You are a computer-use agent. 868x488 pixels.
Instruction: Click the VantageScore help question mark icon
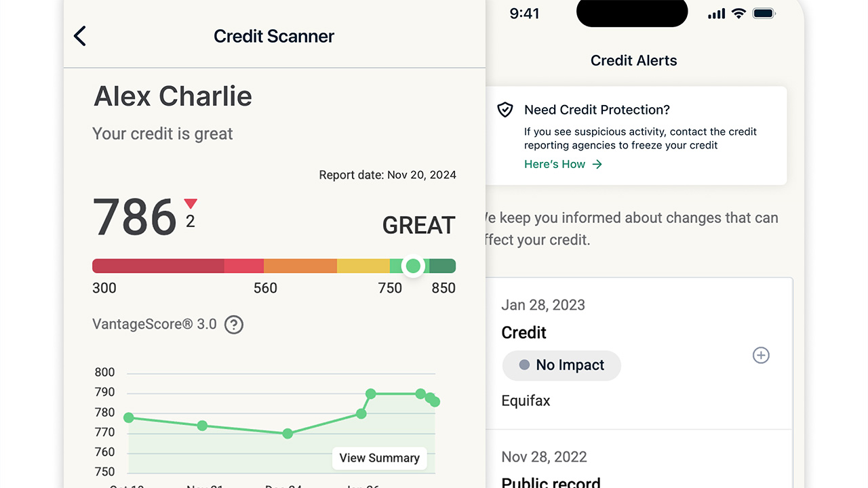click(234, 325)
